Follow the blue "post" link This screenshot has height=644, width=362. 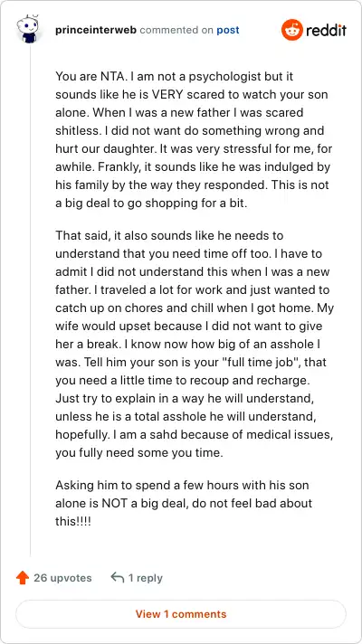tap(228, 30)
